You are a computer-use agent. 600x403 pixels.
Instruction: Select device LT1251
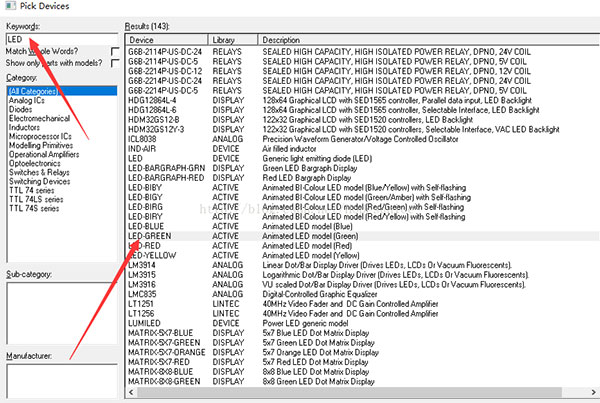pyautogui.click(x=363, y=304)
